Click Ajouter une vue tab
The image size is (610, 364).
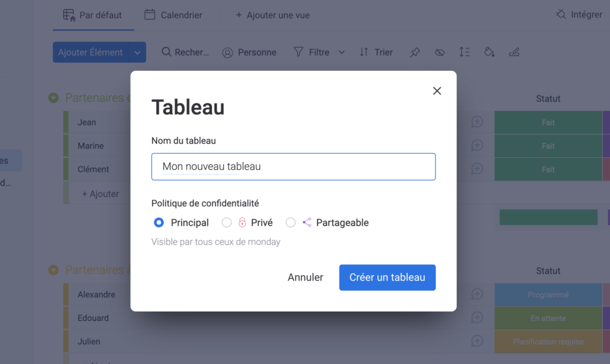point(273,15)
